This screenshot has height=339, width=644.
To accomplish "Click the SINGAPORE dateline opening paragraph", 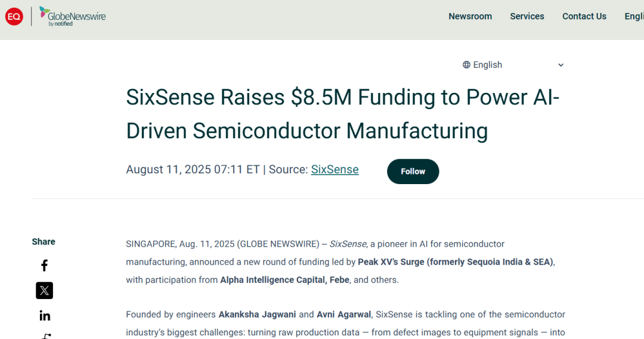I will tap(340, 262).
